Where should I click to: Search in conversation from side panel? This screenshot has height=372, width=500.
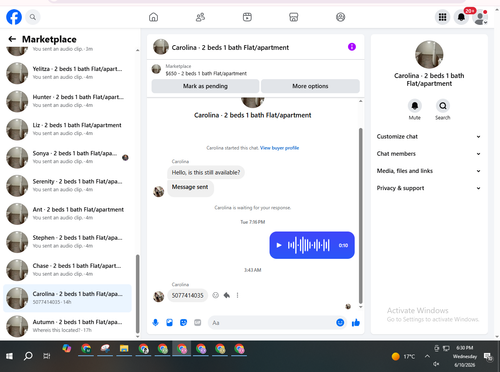point(443,106)
